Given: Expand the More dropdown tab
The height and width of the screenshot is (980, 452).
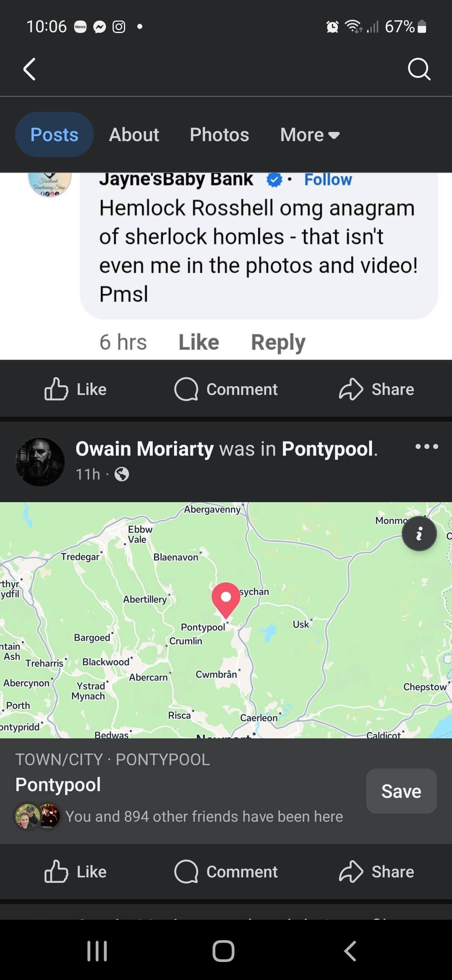Looking at the screenshot, I should 310,135.
